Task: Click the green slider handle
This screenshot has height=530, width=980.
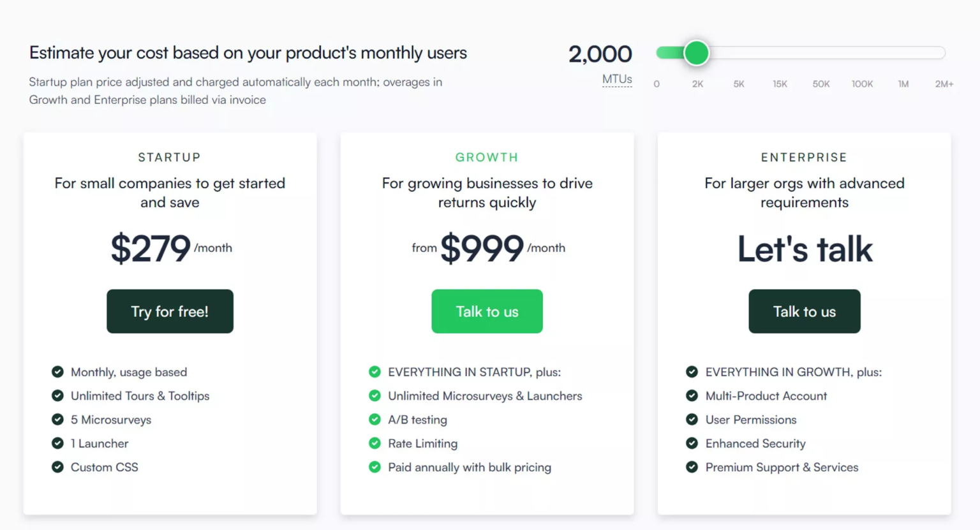Action: (x=697, y=53)
